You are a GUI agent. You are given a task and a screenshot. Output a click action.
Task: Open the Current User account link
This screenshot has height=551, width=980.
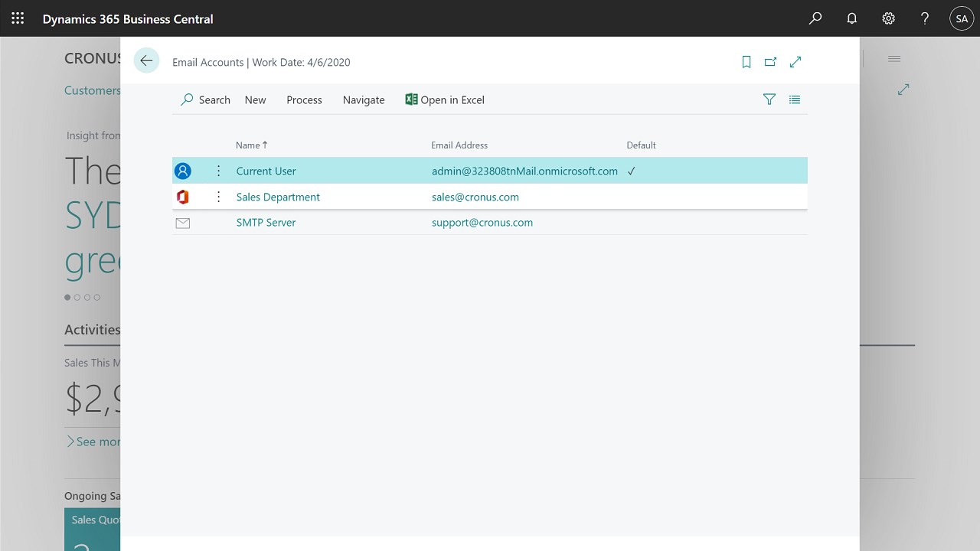click(266, 171)
